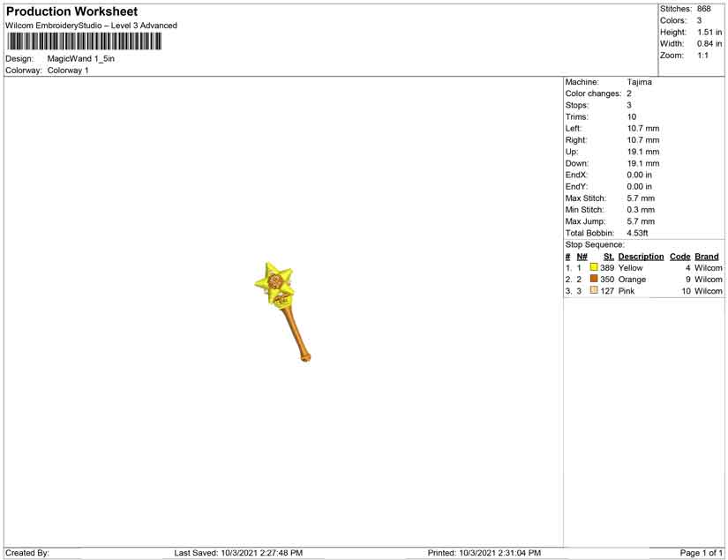The height and width of the screenshot is (560, 728).
Task: Click the 'Color changes:' label
Action: pyautogui.click(x=593, y=93)
